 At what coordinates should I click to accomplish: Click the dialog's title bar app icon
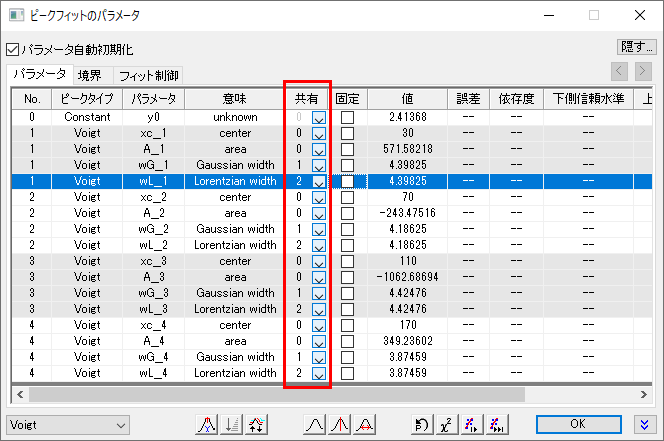tap(17, 16)
